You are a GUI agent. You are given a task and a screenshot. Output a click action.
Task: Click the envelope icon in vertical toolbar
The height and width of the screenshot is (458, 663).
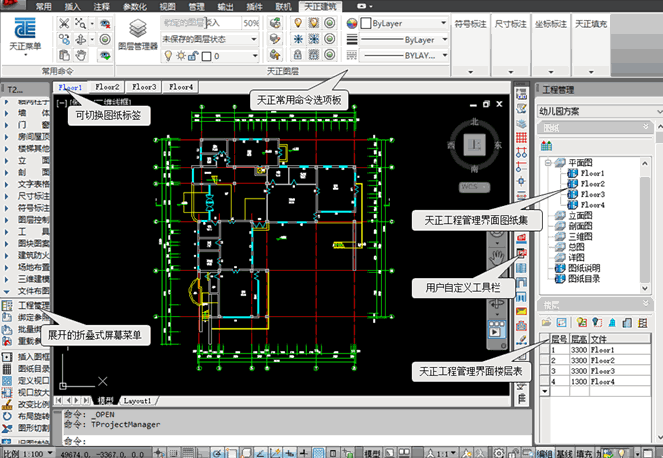coord(521,311)
